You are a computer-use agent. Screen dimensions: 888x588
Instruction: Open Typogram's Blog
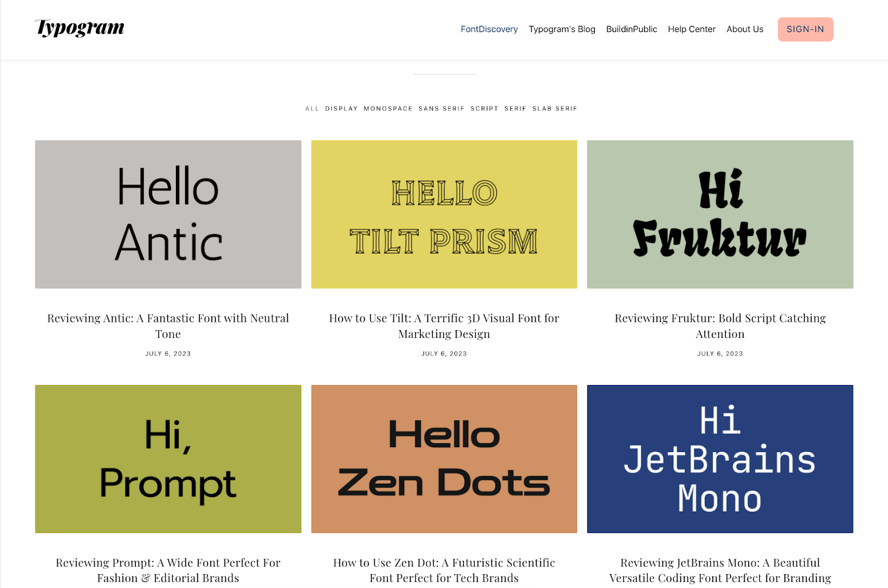point(562,29)
